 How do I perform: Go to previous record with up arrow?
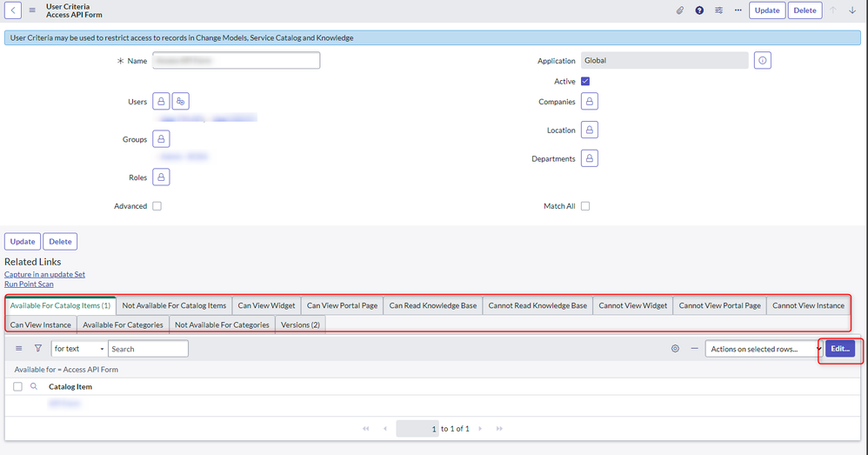(833, 10)
